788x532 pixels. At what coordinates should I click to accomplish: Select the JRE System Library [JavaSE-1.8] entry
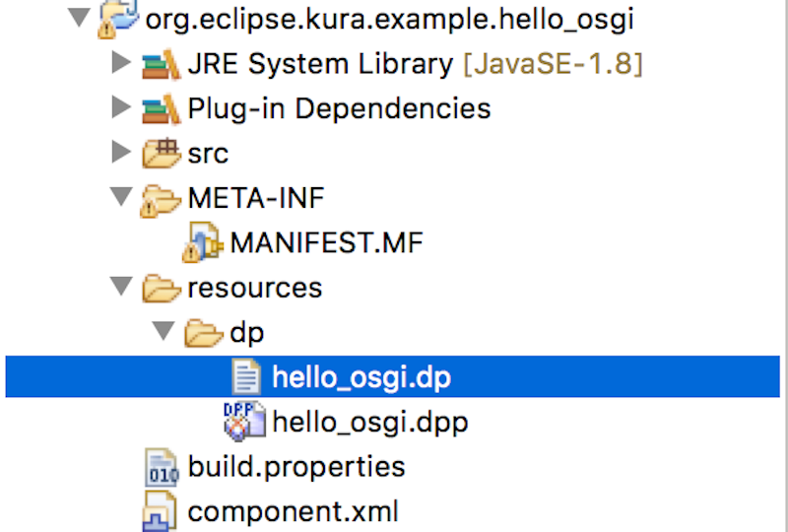point(415,64)
